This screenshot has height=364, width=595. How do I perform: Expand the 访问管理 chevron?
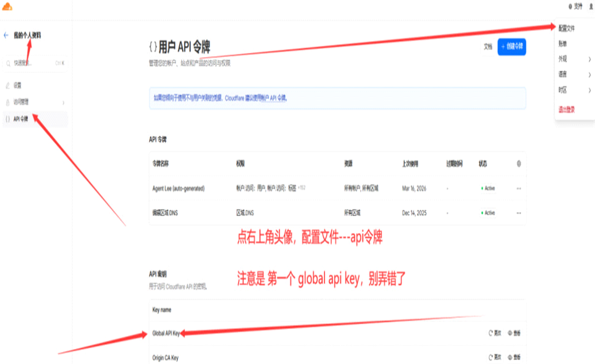(x=63, y=102)
